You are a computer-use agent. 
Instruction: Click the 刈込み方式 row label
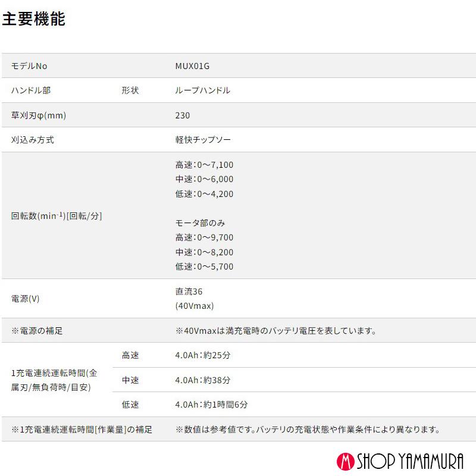click(32, 140)
